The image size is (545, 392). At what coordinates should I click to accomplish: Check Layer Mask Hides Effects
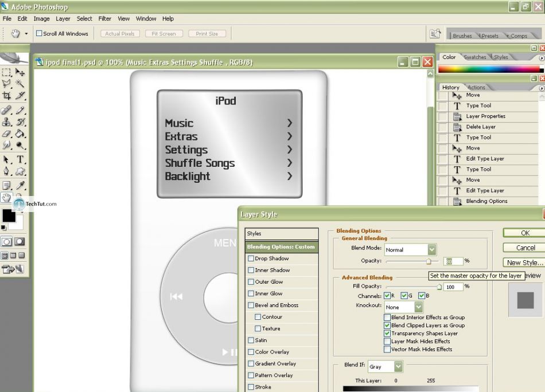coord(387,342)
